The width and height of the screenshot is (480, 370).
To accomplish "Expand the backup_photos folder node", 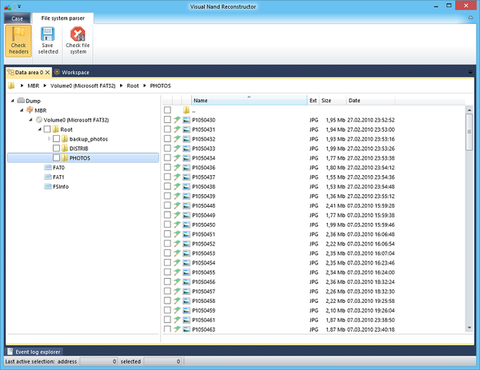I will point(49,139).
